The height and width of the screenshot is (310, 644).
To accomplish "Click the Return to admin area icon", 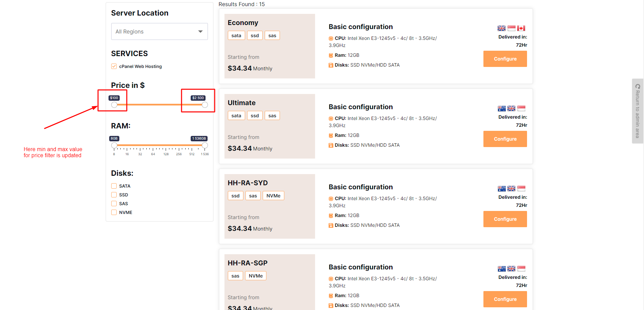I will (638, 87).
